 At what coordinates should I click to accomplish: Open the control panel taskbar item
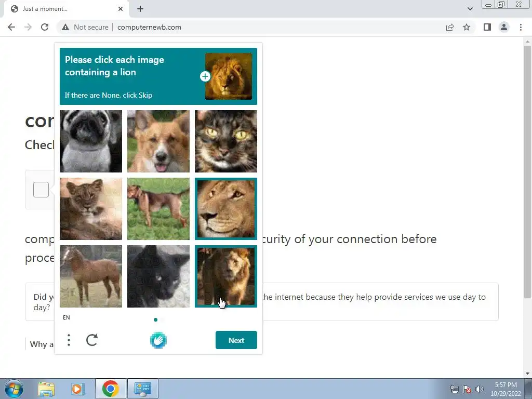point(142,389)
